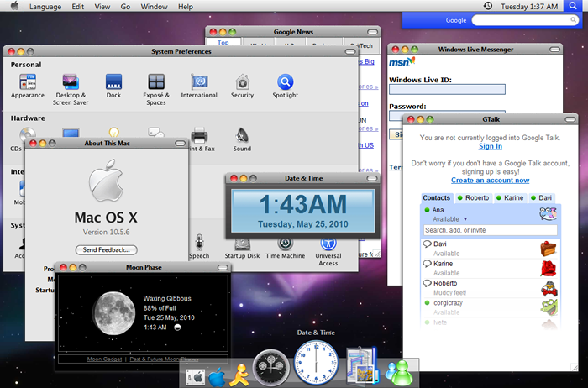The image size is (588, 388).
Task: Open the Moon Gadget link
Action: pyautogui.click(x=104, y=359)
